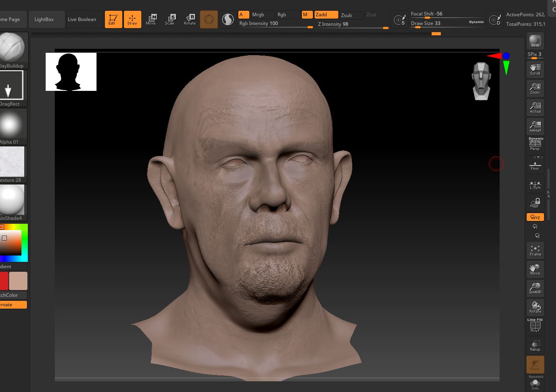Render with the BPR button
Viewport: 556px width, 392px height.
point(535,41)
